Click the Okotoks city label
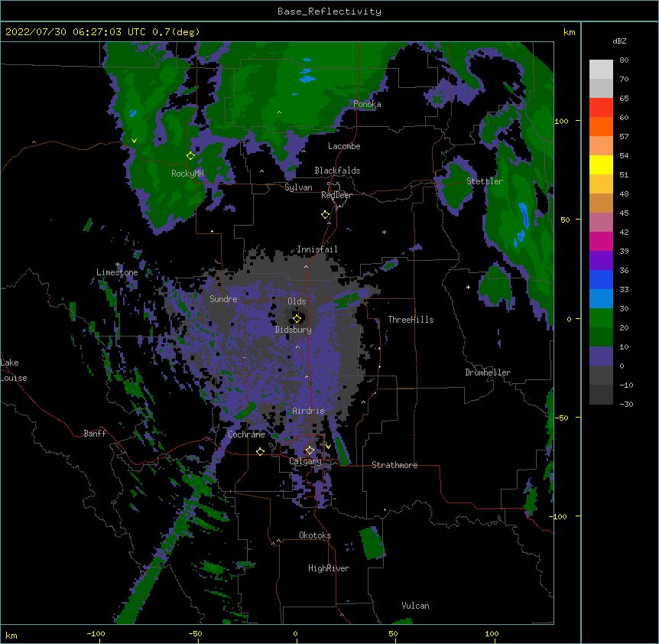The height and width of the screenshot is (644, 659). click(315, 535)
